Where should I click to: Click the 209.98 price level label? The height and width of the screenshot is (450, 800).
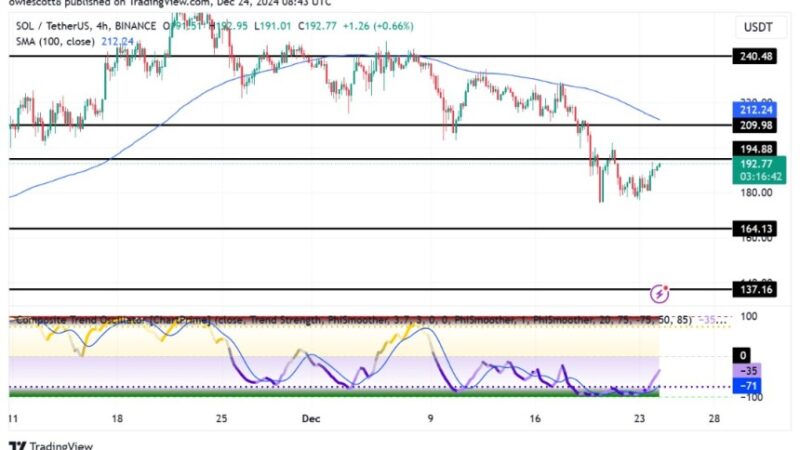(x=755, y=126)
